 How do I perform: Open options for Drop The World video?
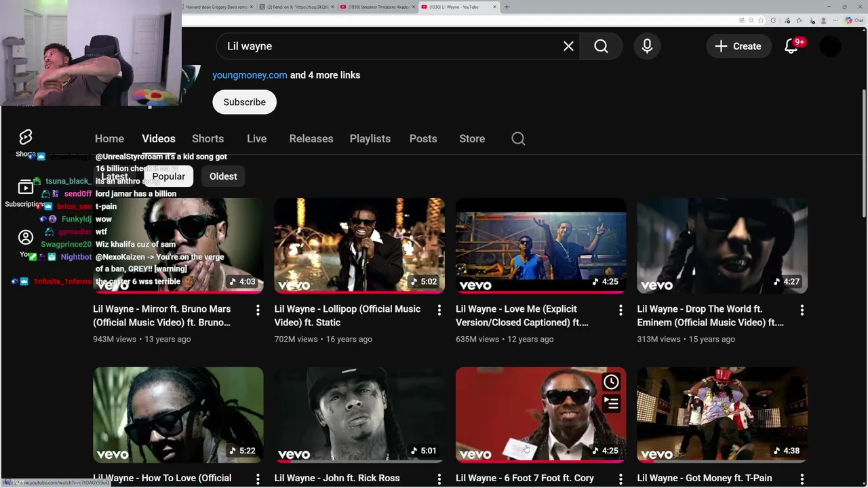802,310
